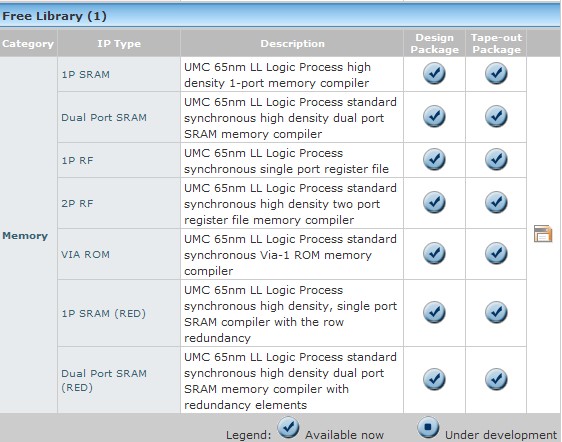Select the VIA ROM IP type
The height and width of the screenshot is (442, 562).
click(85, 254)
